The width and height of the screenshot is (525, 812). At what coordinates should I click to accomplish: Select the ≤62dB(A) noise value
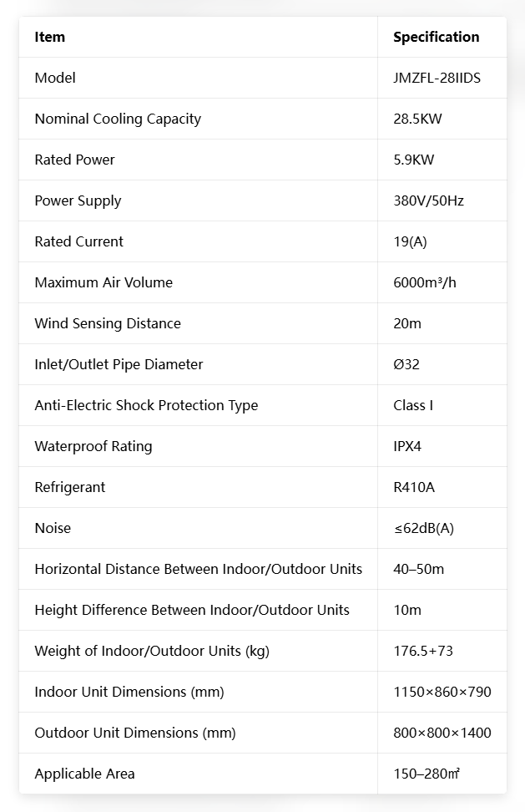(423, 528)
